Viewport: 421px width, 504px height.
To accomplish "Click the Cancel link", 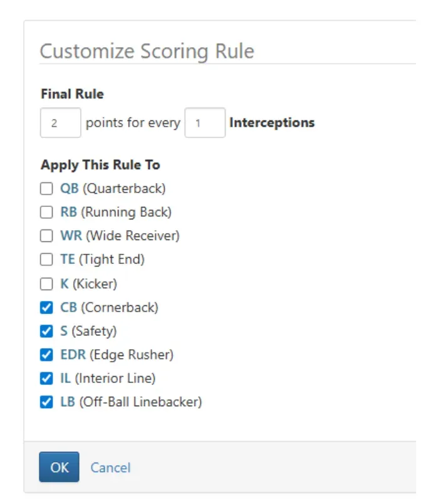I will point(110,468).
